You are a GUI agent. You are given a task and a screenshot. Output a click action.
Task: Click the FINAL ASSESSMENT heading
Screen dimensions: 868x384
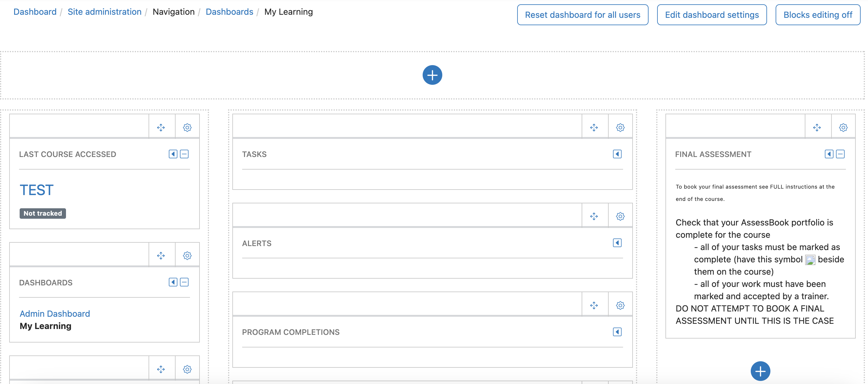(713, 155)
